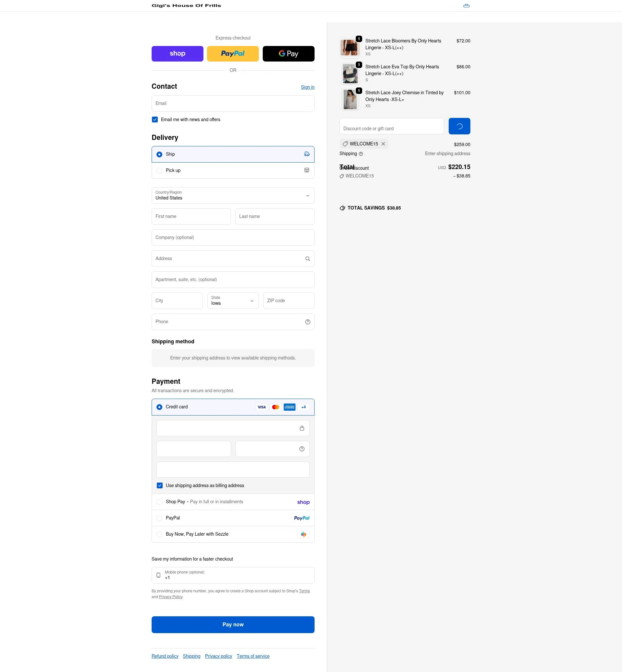Click the card number lock icon
This screenshot has height=672, width=622.
point(302,428)
